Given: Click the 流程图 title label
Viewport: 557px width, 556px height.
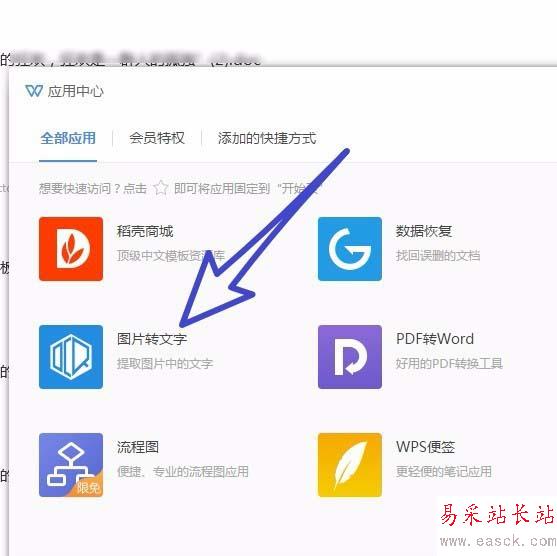Looking at the screenshot, I should [x=138, y=447].
